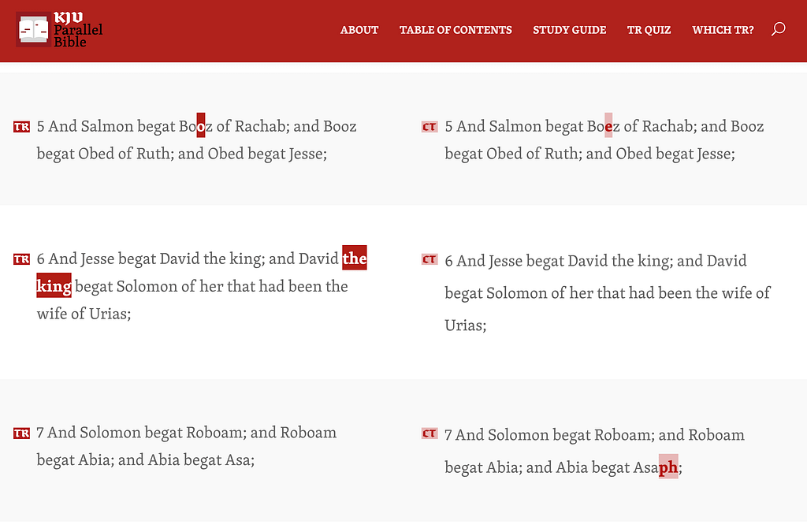Open the search magnifier icon

coord(778,30)
